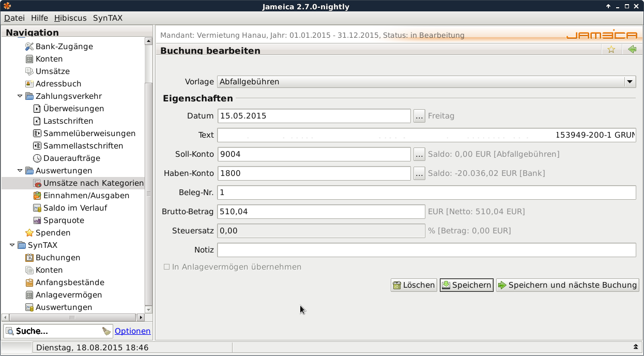
Task: Open Sparquote evaluation
Action: point(63,220)
